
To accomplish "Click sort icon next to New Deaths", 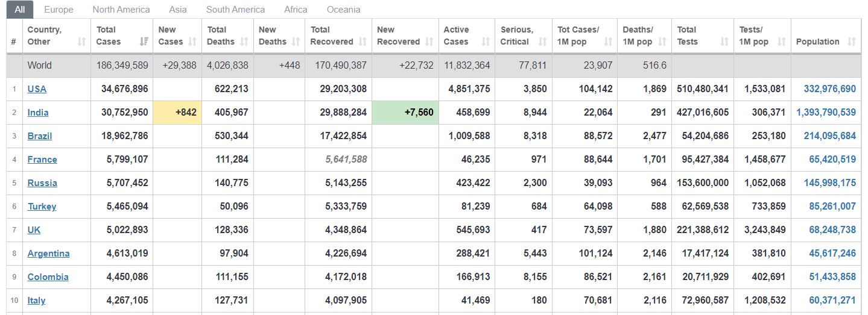I will point(296,42).
